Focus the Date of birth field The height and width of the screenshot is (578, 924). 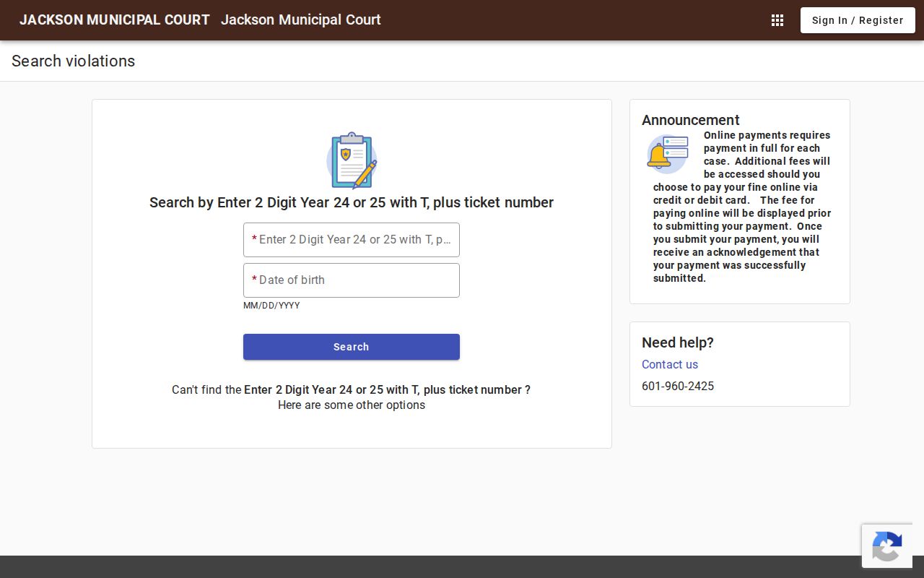pyautogui.click(x=352, y=280)
